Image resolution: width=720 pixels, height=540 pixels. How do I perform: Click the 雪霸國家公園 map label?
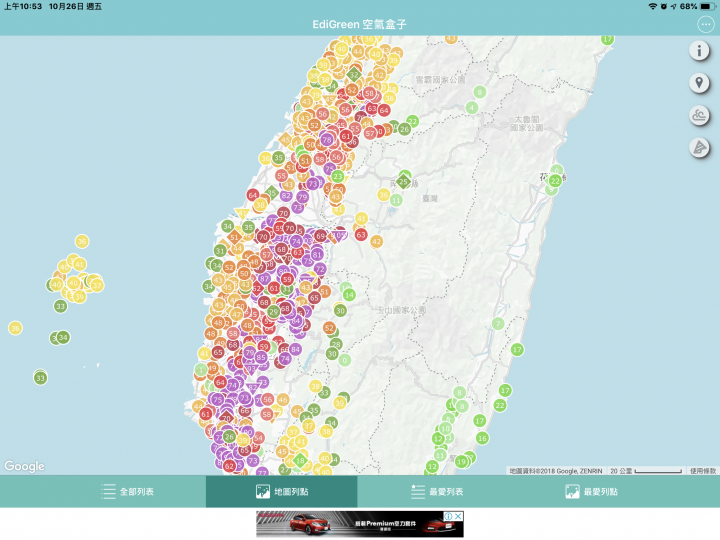tap(440, 80)
